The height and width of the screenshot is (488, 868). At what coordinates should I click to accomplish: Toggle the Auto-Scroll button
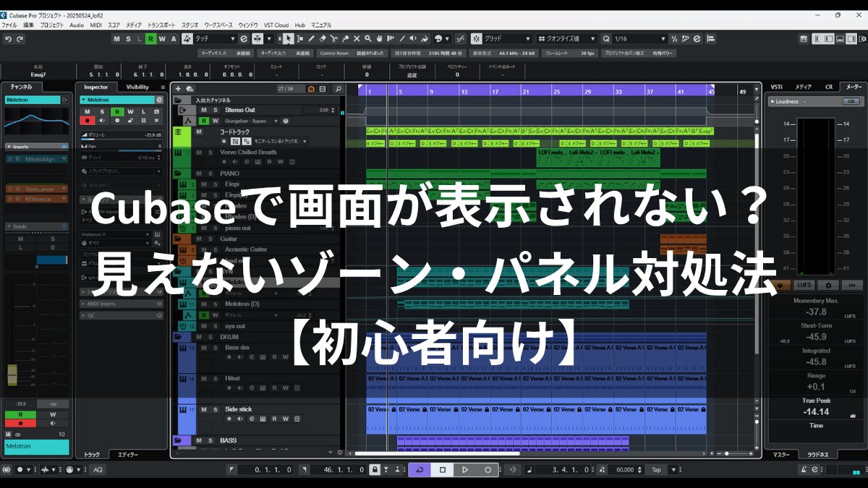257,38
